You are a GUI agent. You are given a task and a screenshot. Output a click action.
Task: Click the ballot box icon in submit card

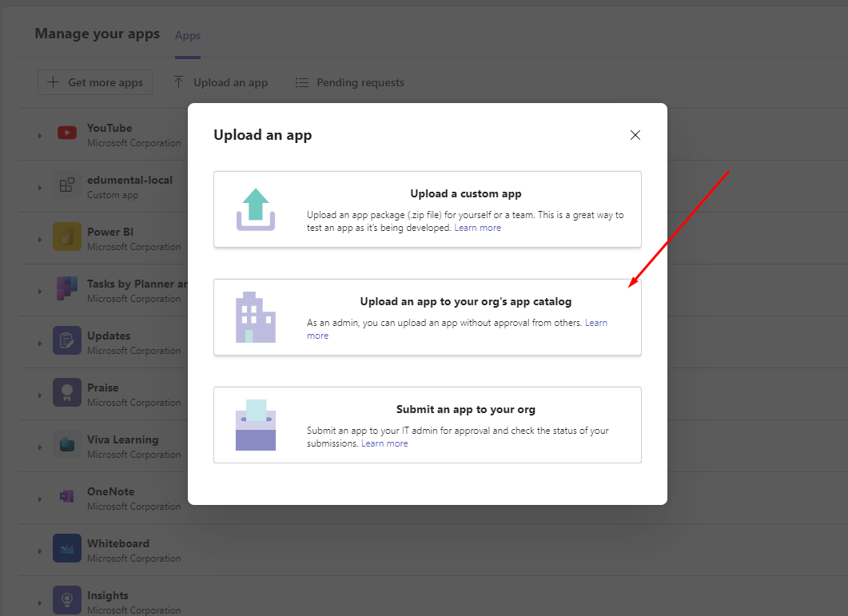(x=256, y=425)
